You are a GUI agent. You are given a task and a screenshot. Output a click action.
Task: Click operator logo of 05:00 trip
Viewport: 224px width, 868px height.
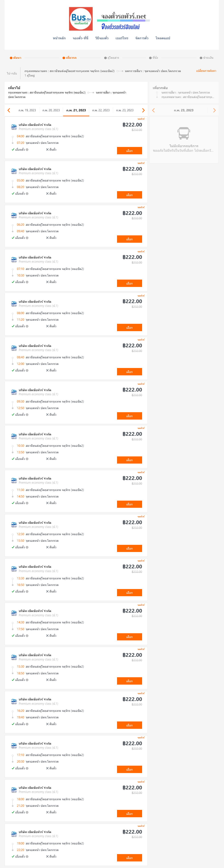point(14,171)
